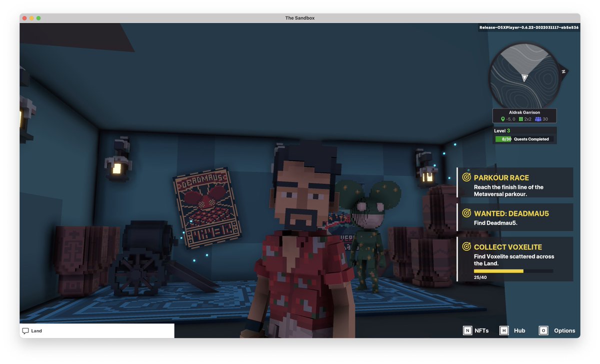The height and width of the screenshot is (364, 600).
Task: Click the green location pin icon
Action: pyautogui.click(x=503, y=119)
